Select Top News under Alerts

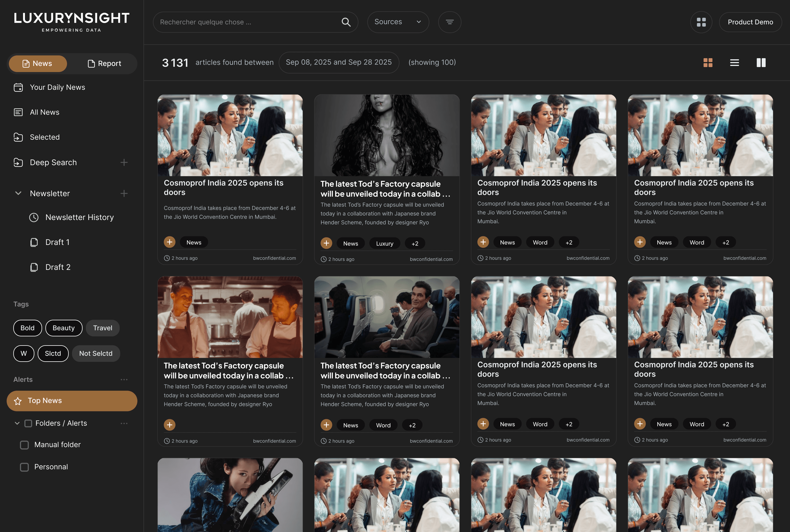tap(71, 401)
